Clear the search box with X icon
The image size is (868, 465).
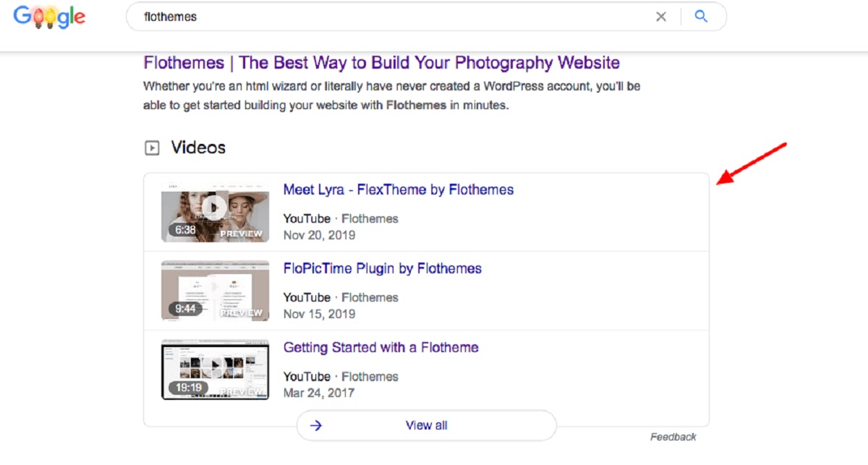(661, 17)
